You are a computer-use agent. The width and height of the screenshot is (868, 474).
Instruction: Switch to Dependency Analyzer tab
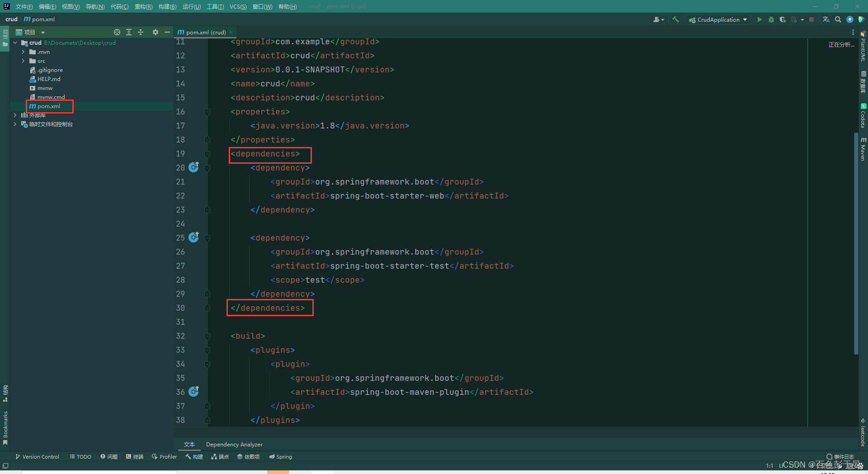[x=234, y=445]
